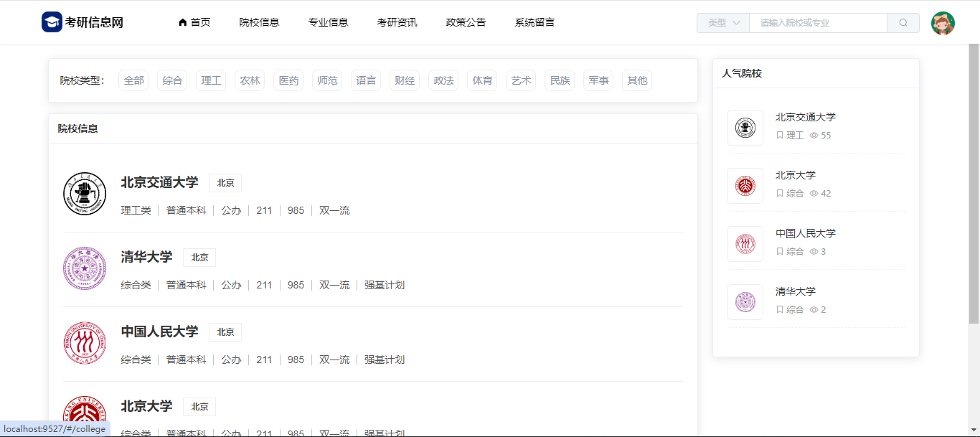Click bookmark icon next to 理工 in 人气院校
Screen dimensions: 980x437
780,136
